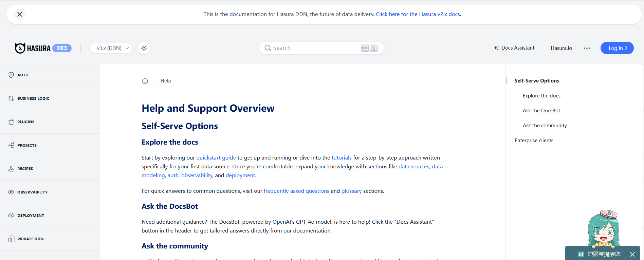Click the Deployment cloud icon
Screen dimensions: 644x260
pos(11,216)
